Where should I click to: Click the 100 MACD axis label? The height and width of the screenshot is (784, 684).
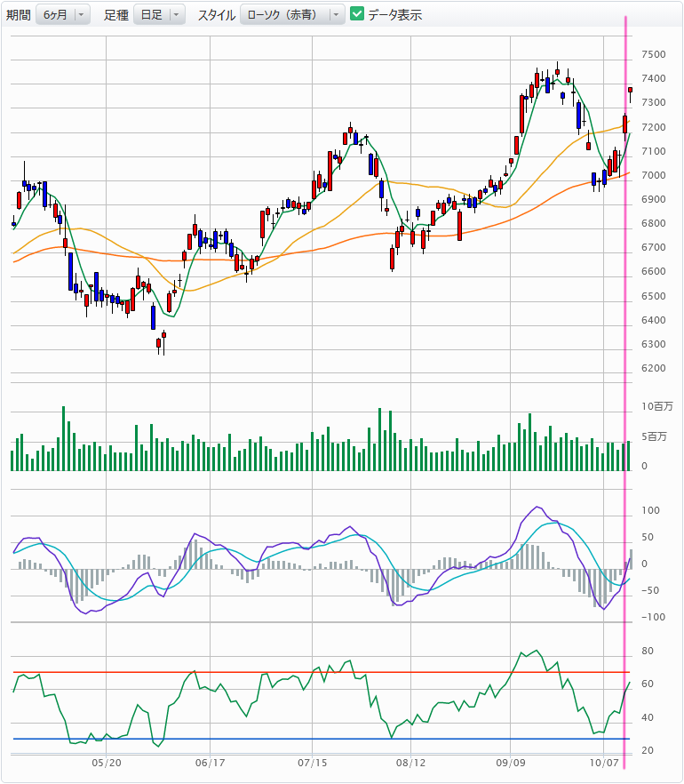(x=650, y=510)
